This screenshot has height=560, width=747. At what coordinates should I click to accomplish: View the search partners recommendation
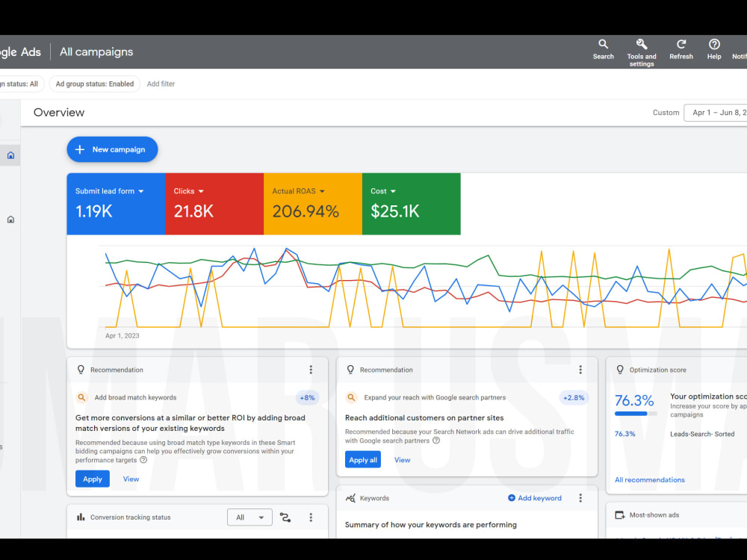(402, 460)
